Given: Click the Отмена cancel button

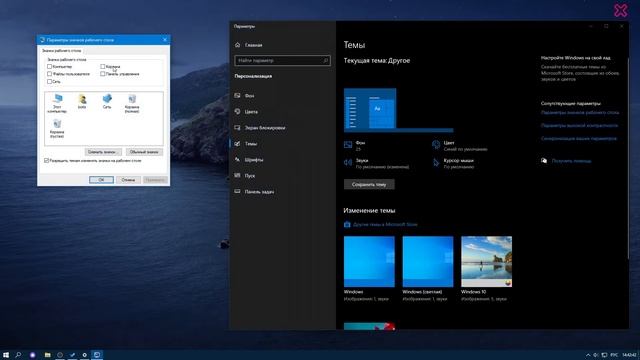Looking at the screenshot, I should pyautogui.click(x=128, y=180).
